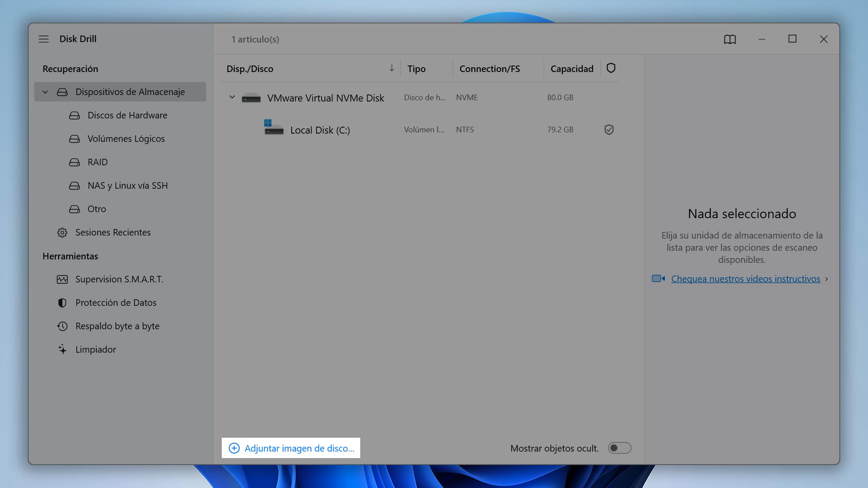
Task: Click the Local Disk (C:) Windows drive icon
Action: [273, 127]
